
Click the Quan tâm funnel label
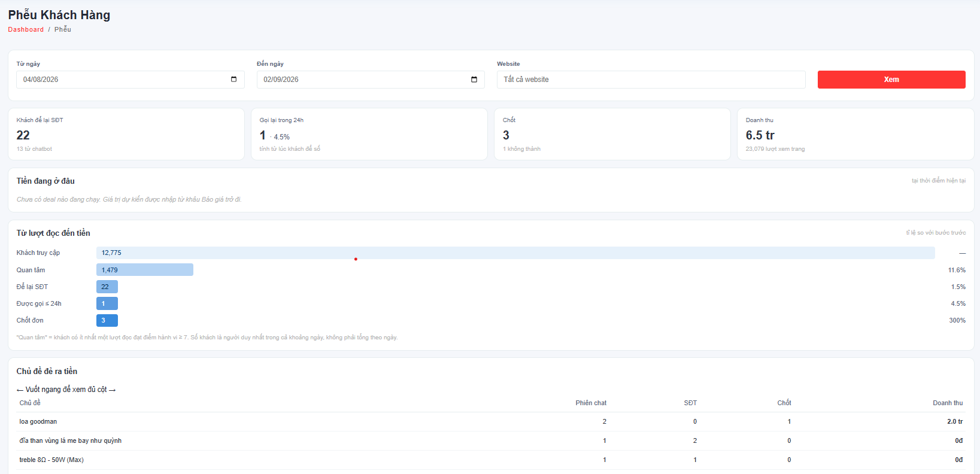[31, 270]
